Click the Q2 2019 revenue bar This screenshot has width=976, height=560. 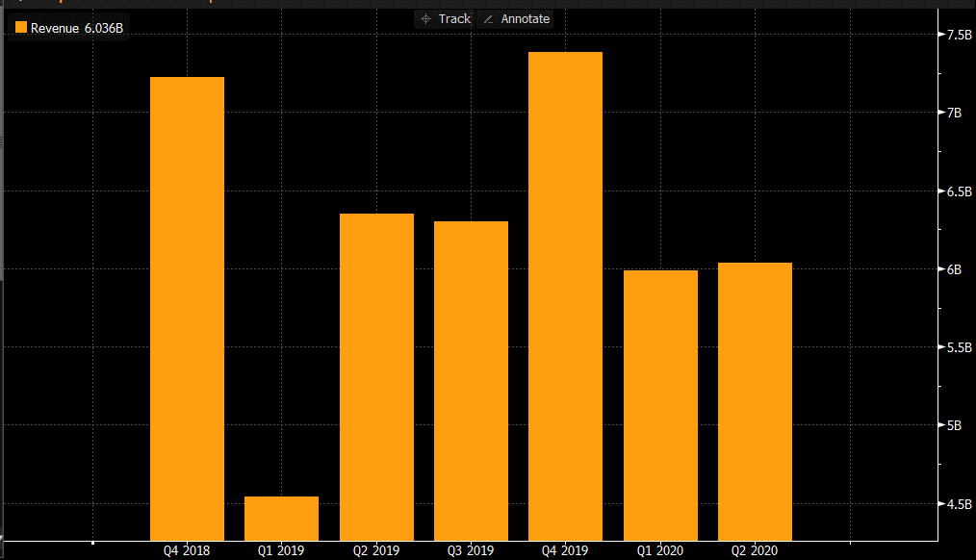[376, 376]
